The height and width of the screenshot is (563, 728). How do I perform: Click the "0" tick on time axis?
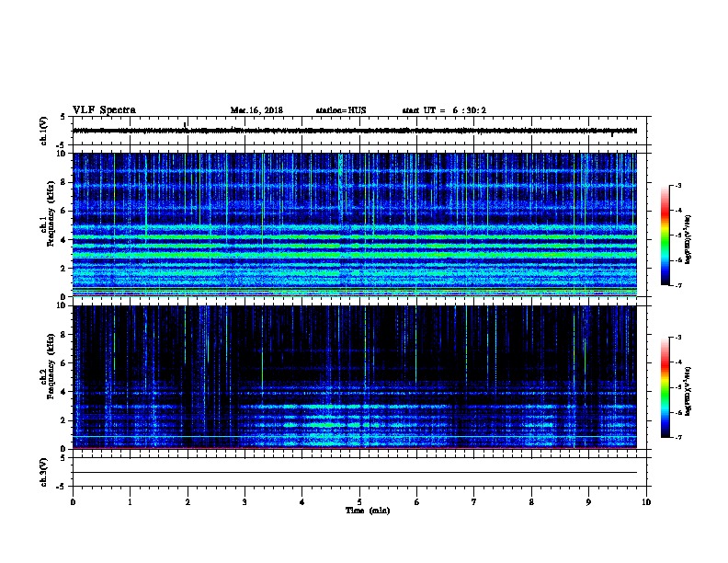coord(73,502)
